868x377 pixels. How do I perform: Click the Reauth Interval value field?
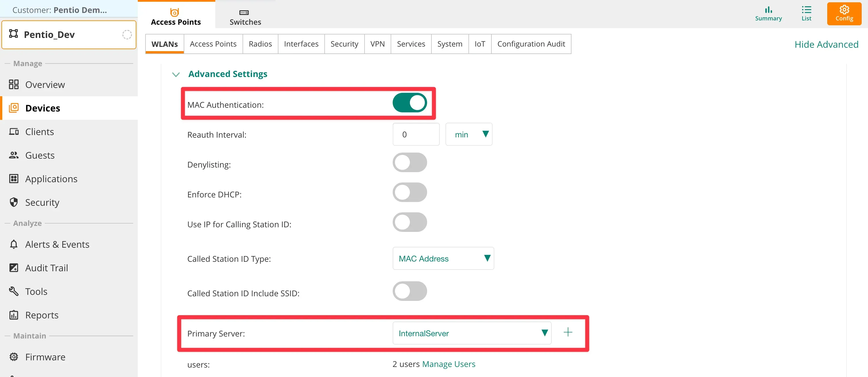pyautogui.click(x=415, y=134)
